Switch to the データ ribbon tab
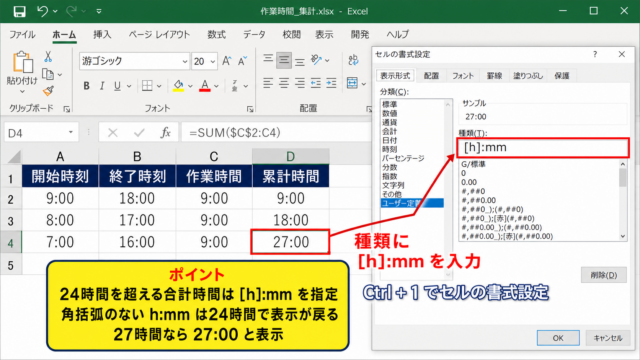This screenshot has height=360, width=640. 254,35
